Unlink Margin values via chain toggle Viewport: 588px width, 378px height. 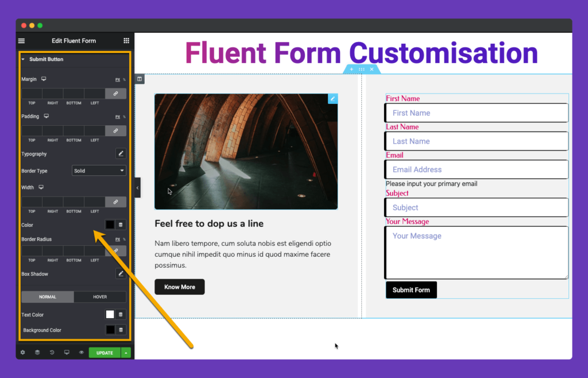point(116,93)
